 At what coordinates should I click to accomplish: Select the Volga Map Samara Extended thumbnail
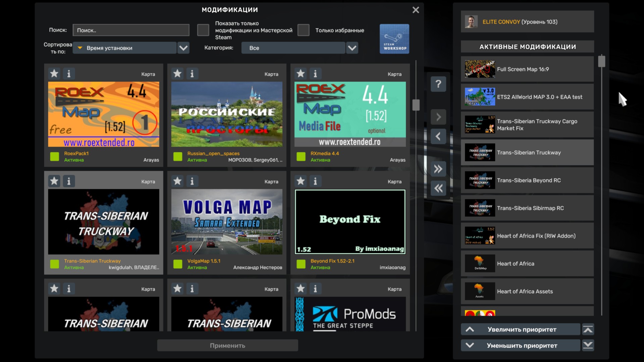(227, 222)
